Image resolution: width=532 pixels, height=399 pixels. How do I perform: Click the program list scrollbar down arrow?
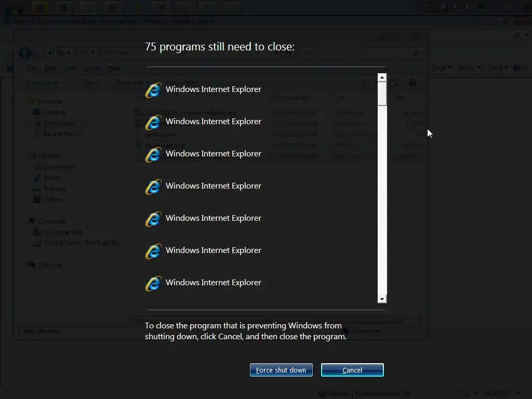click(x=382, y=299)
